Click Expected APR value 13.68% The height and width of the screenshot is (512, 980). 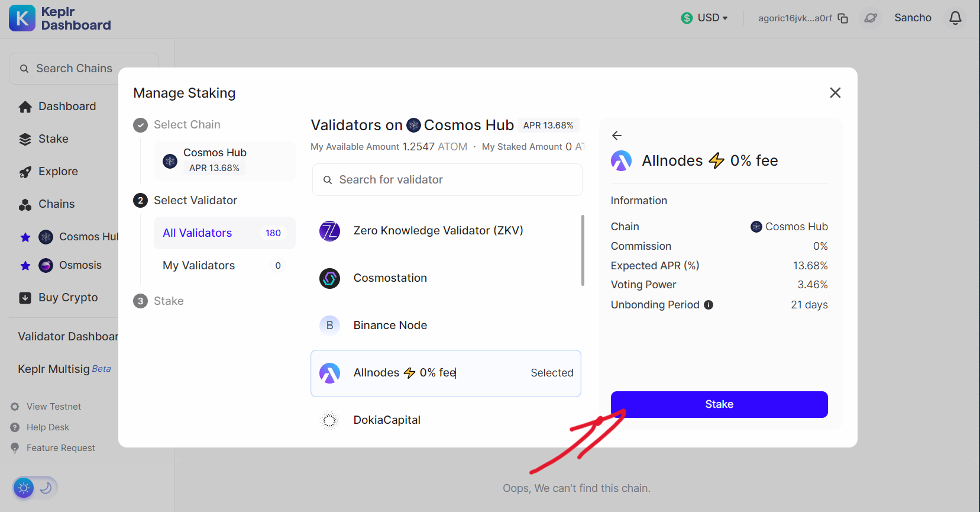810,266
